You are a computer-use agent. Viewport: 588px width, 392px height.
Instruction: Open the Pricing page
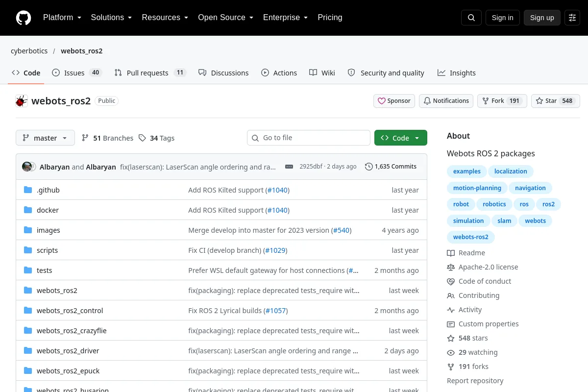tap(330, 18)
